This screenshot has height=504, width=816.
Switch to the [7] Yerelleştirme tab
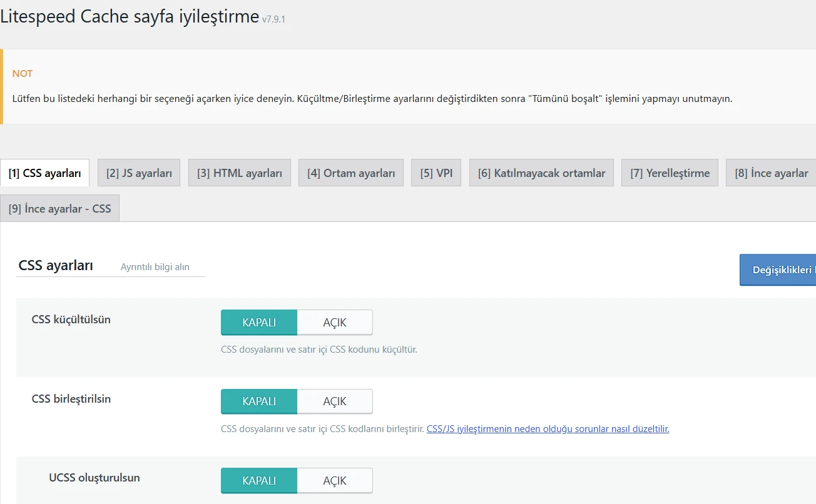[x=670, y=173]
